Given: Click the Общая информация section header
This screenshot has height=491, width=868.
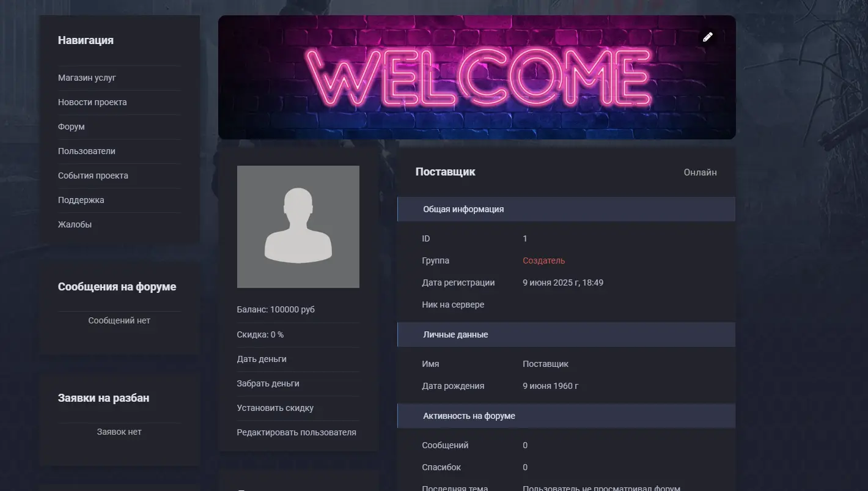Looking at the screenshot, I should point(566,209).
